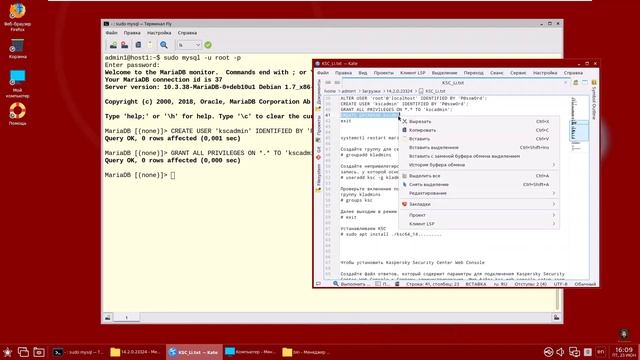Image resolution: width=640 pixels, height=360 pixels.
Task: Open Вид menu in Kate
Action: point(362,73)
